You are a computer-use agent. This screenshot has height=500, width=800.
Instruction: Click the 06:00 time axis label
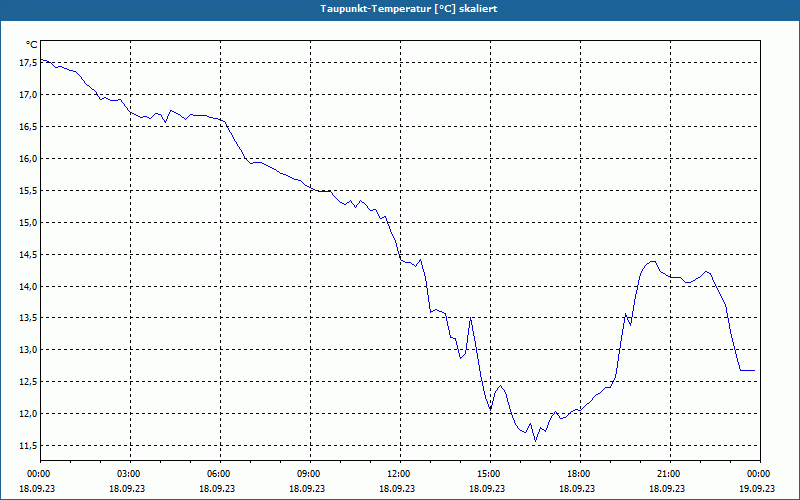pos(220,474)
